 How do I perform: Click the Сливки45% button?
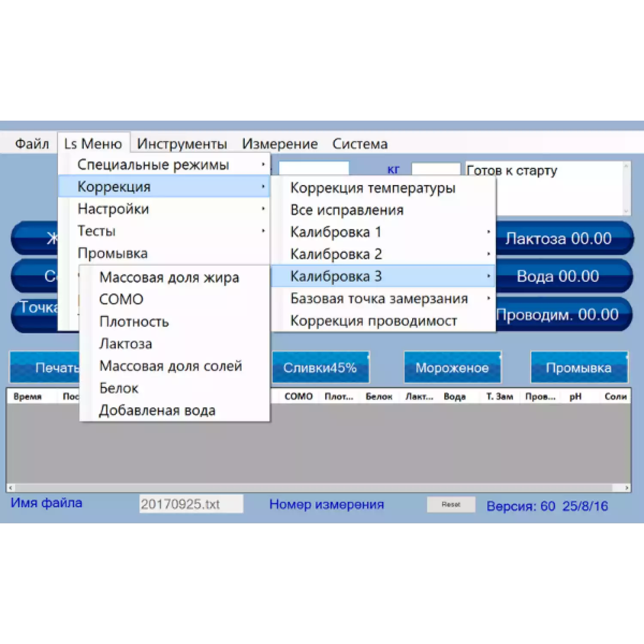coord(320,368)
